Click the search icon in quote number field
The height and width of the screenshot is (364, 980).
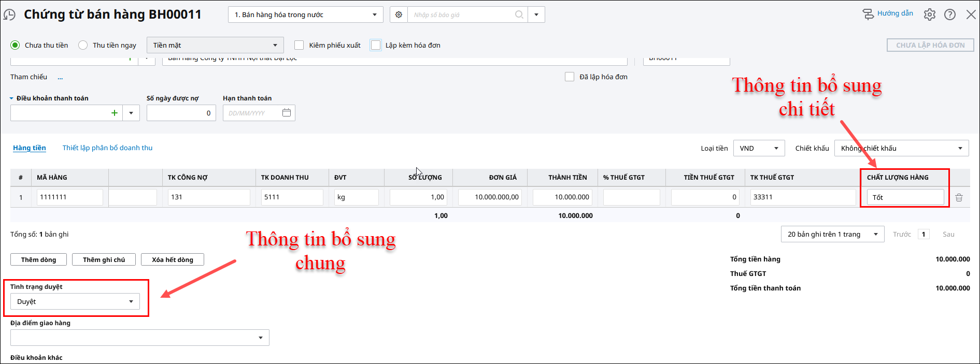pos(519,14)
